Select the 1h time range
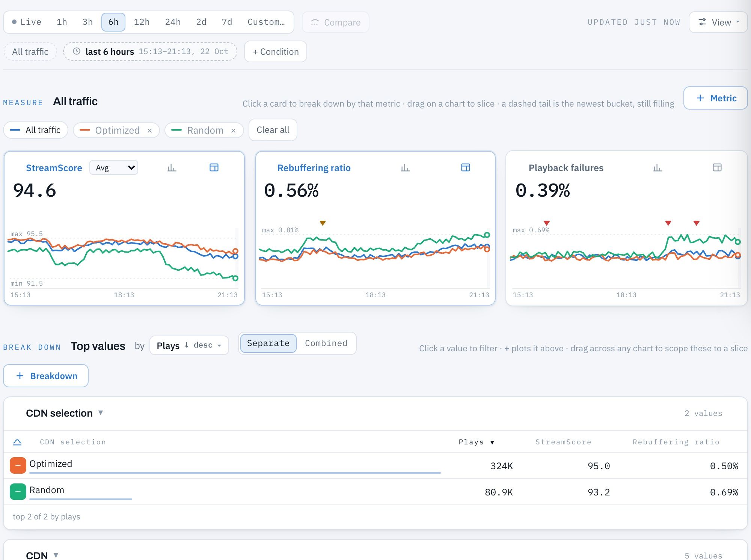This screenshot has height=560, width=751. [62, 22]
